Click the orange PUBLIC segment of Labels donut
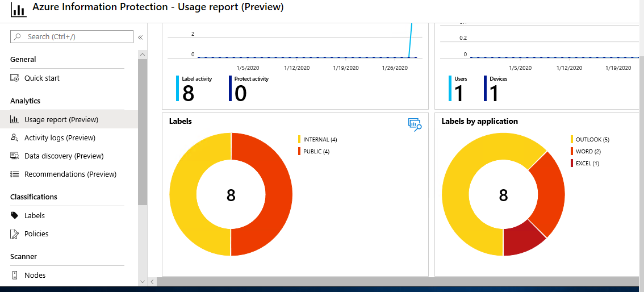This screenshot has height=292, width=644. [x=279, y=194]
